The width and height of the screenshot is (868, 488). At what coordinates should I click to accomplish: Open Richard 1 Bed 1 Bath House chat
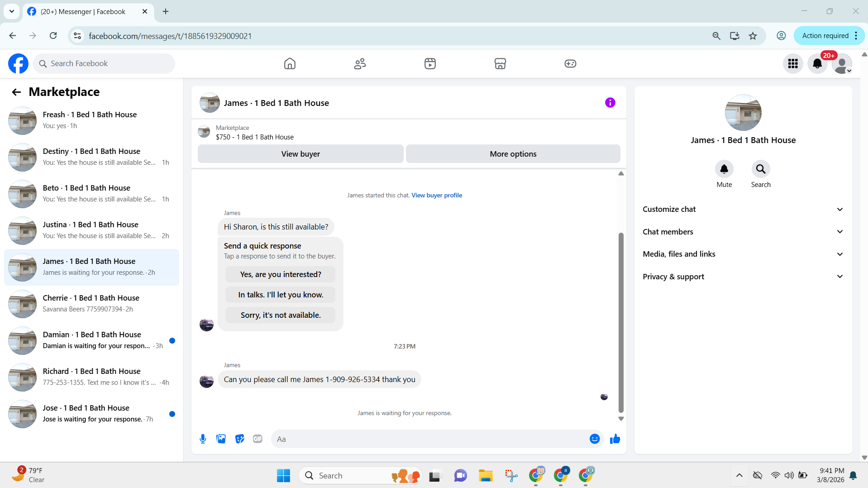coord(91,377)
